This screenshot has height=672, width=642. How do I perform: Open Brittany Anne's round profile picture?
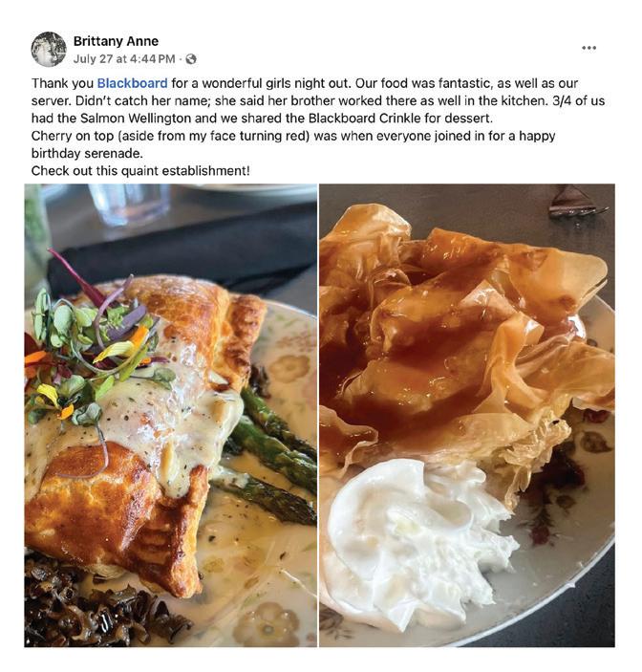49,50
